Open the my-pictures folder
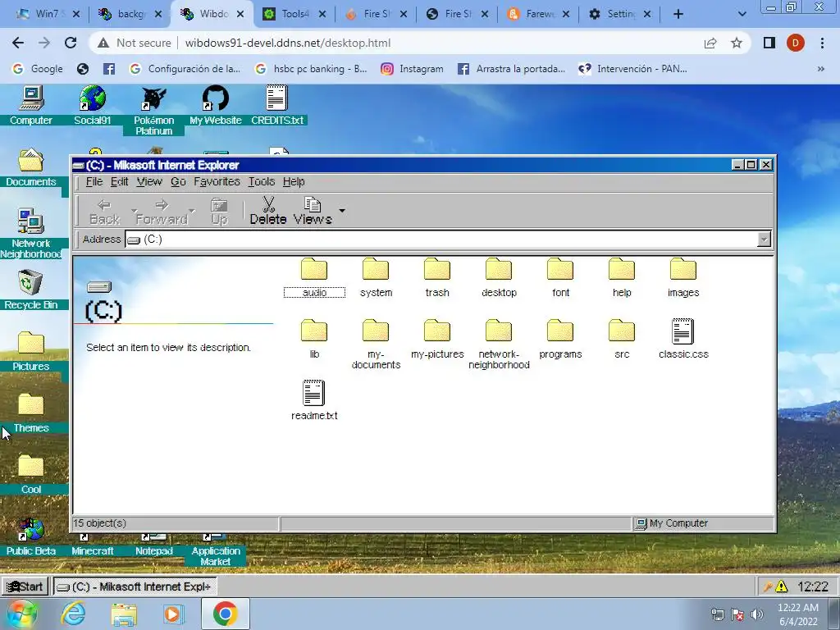The width and height of the screenshot is (840, 630). (437, 339)
